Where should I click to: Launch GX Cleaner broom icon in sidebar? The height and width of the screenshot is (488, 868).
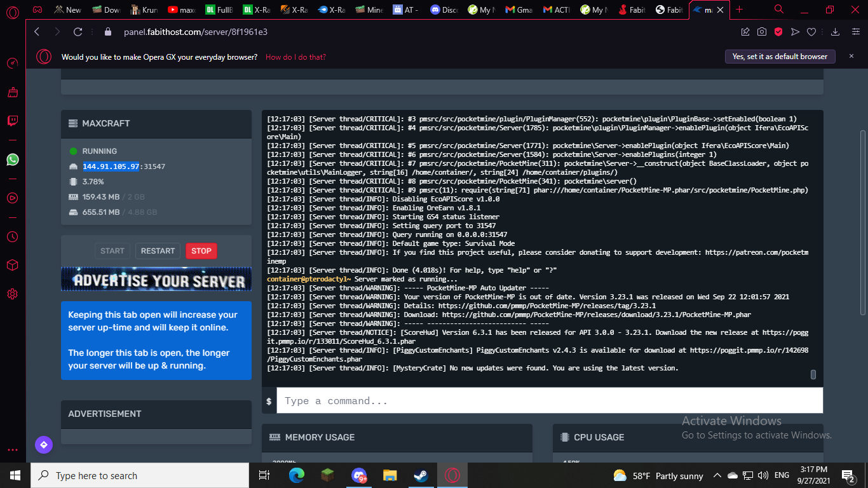[x=12, y=92]
